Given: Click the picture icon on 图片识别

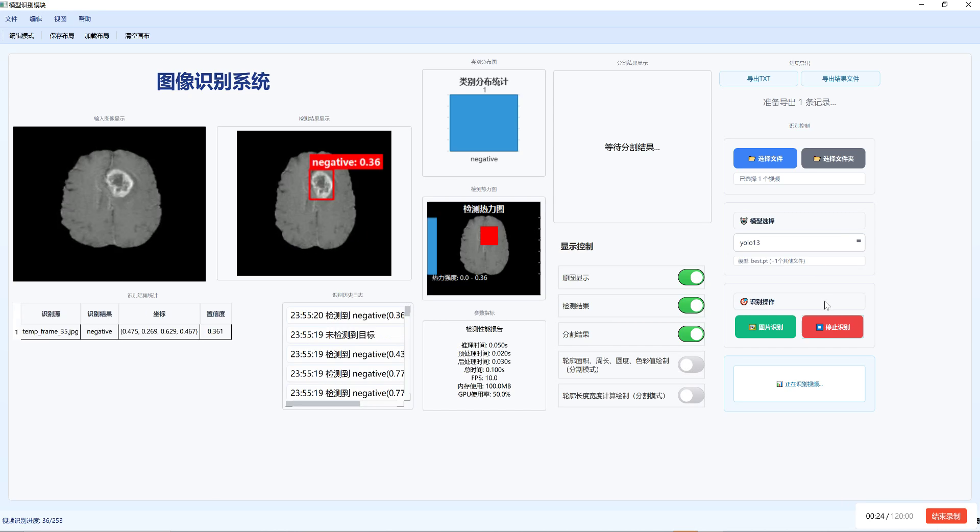Looking at the screenshot, I should [752, 327].
